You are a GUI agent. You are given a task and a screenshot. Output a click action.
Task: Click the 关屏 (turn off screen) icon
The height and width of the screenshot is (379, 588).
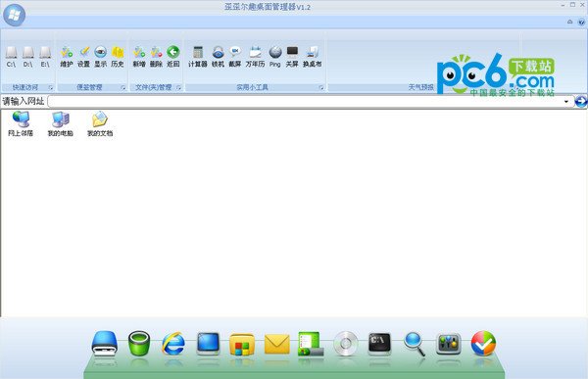point(292,57)
